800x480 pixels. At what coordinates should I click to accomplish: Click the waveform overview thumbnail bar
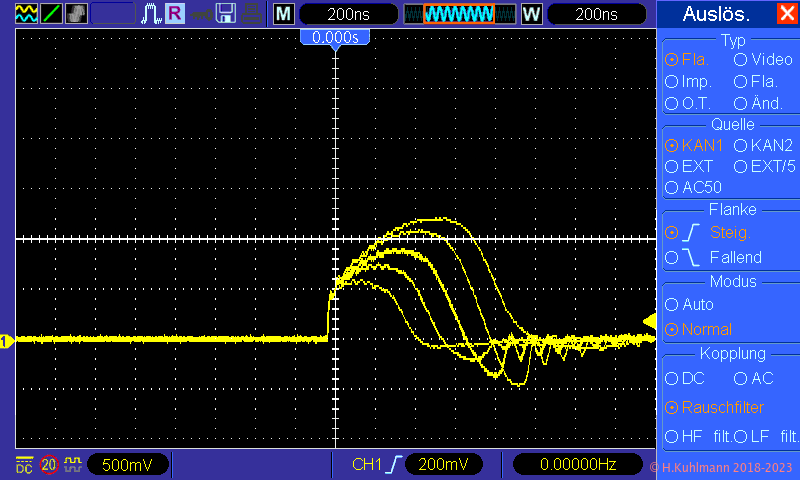click(460, 14)
